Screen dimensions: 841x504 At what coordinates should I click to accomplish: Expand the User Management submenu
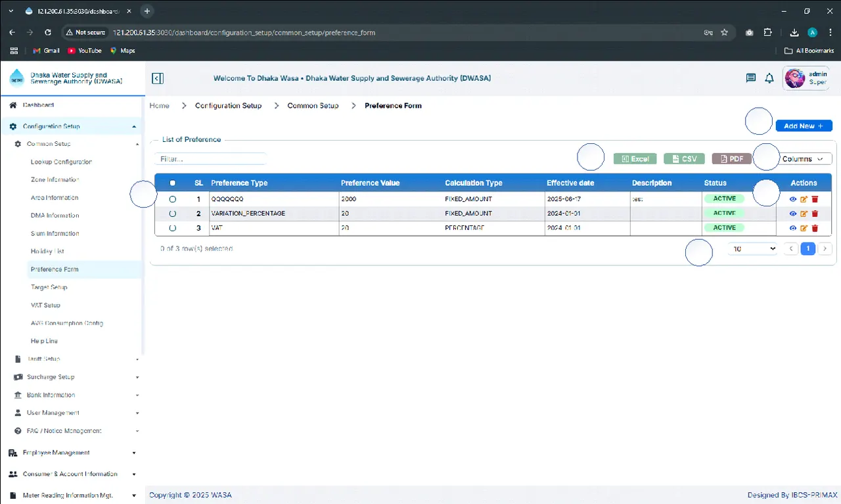point(75,413)
